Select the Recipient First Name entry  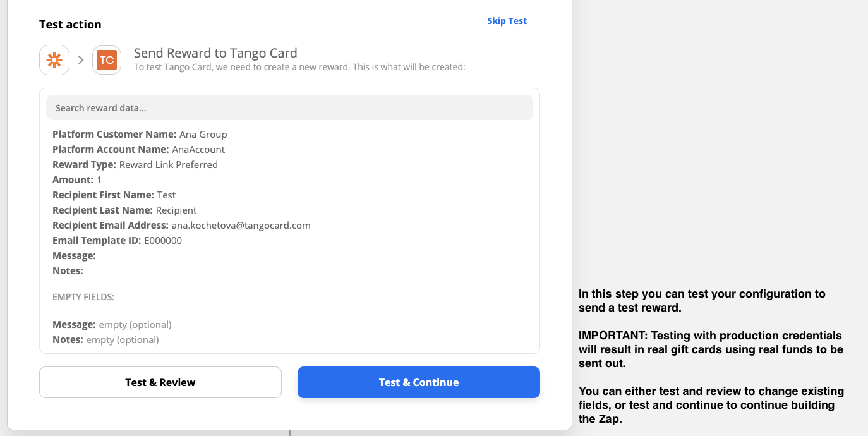114,195
